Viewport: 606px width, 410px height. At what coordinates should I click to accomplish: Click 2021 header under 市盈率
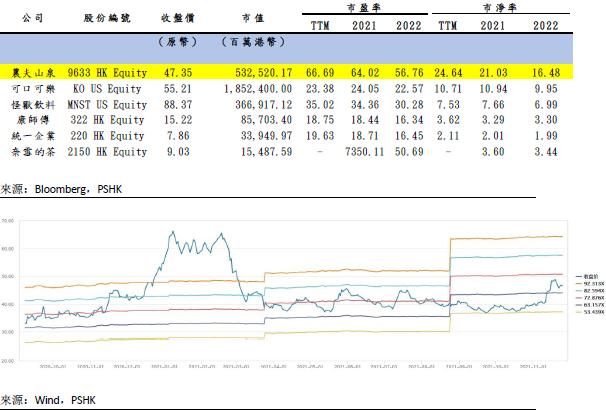pos(364,26)
